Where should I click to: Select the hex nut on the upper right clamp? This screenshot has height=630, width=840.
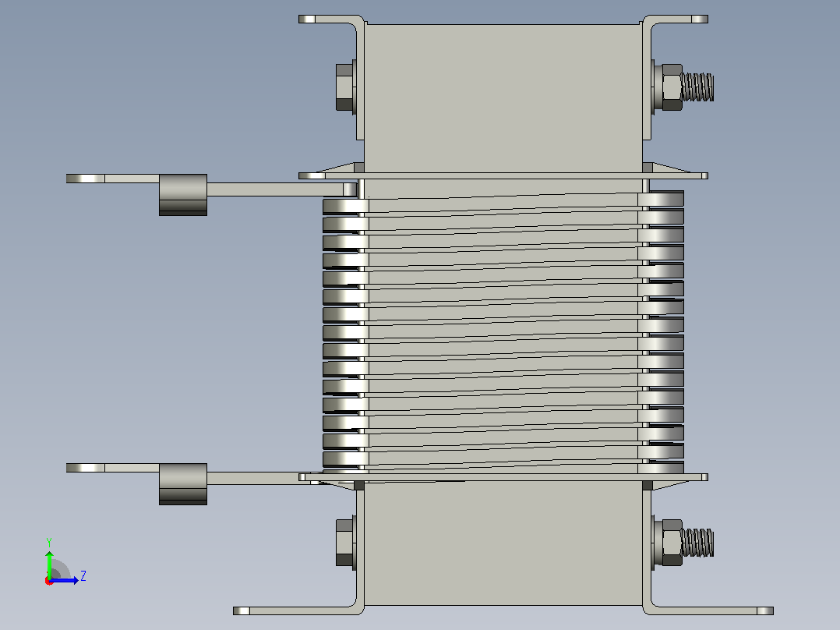pos(672,87)
